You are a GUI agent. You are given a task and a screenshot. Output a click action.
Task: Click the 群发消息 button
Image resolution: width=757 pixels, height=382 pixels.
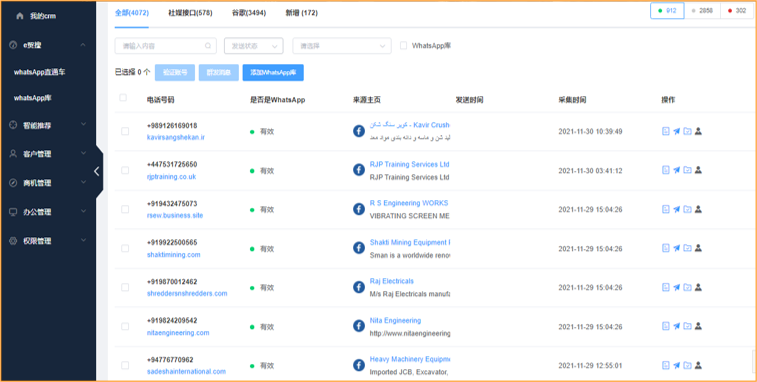(219, 72)
